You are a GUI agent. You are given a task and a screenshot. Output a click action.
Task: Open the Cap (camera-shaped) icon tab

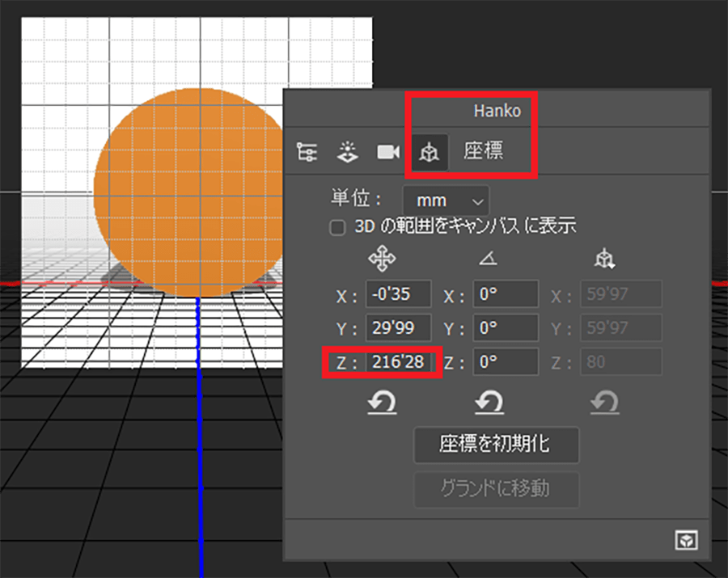click(x=388, y=152)
